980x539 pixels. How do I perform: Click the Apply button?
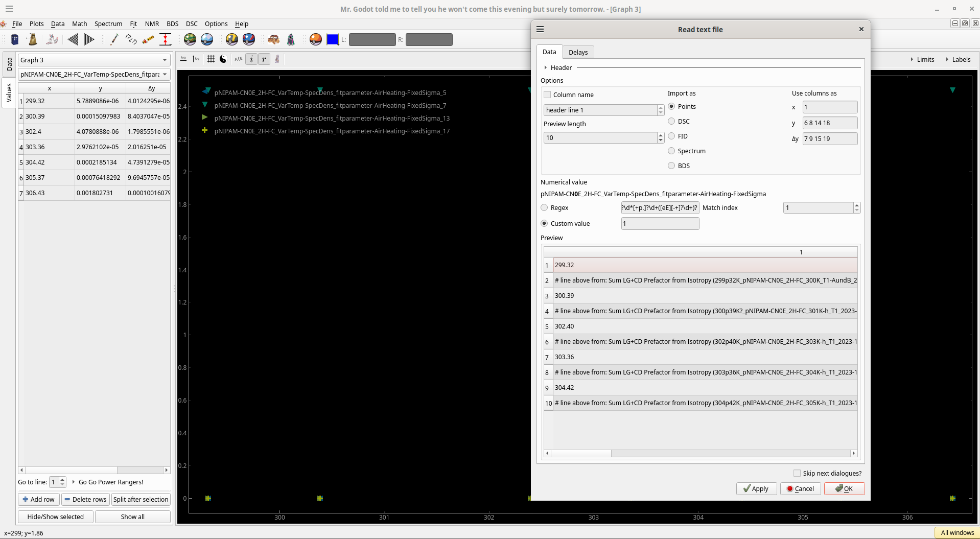(x=756, y=488)
